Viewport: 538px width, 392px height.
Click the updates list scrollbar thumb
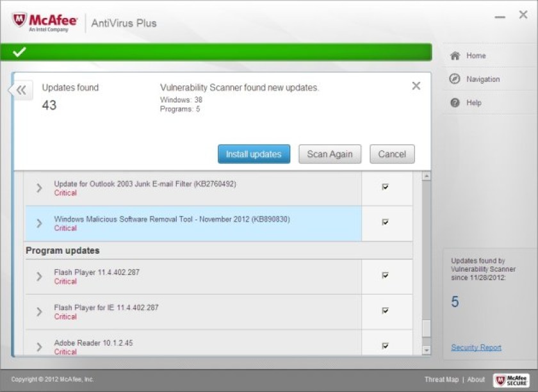pos(426,329)
